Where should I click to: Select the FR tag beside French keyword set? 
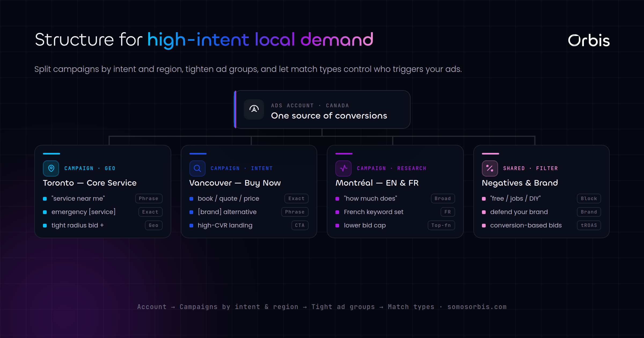tap(448, 212)
